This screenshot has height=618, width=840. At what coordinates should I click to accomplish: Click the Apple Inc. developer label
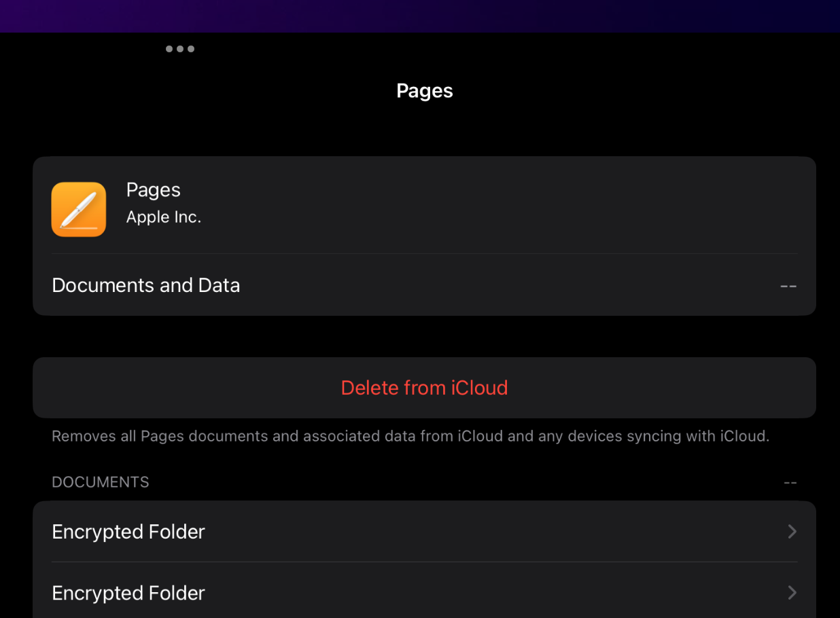click(164, 217)
